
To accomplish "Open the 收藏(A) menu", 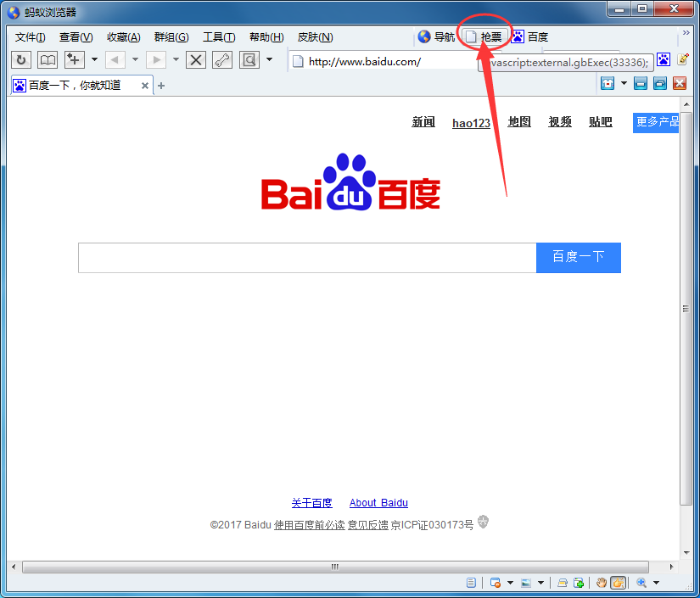I will pyautogui.click(x=123, y=37).
